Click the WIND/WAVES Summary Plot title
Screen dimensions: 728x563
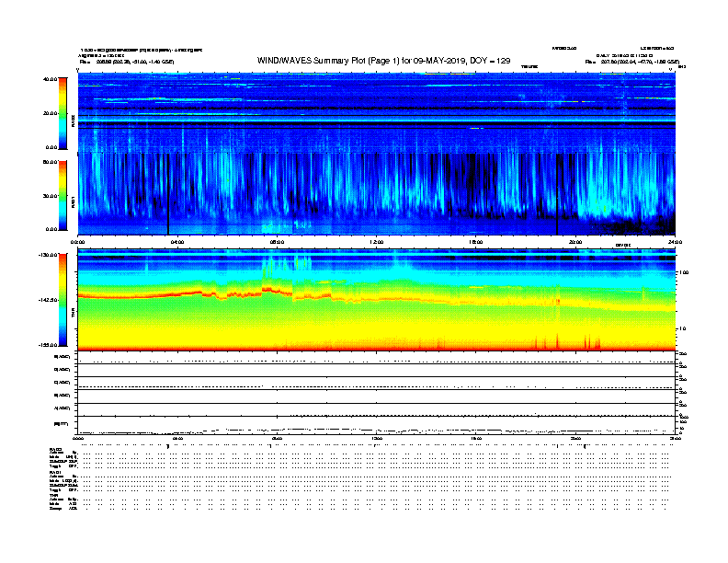(x=383, y=61)
